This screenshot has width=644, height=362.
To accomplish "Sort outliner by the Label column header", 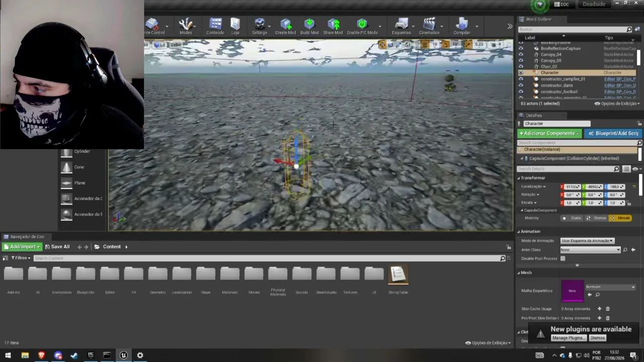I will (x=530, y=38).
